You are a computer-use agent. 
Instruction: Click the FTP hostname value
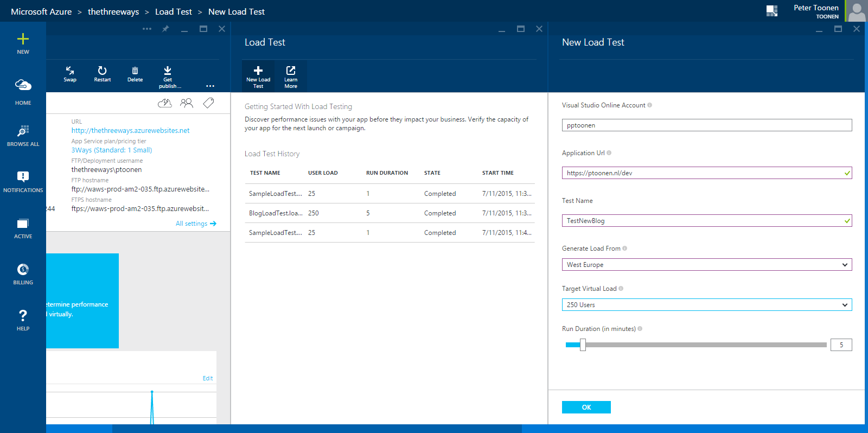coord(141,189)
